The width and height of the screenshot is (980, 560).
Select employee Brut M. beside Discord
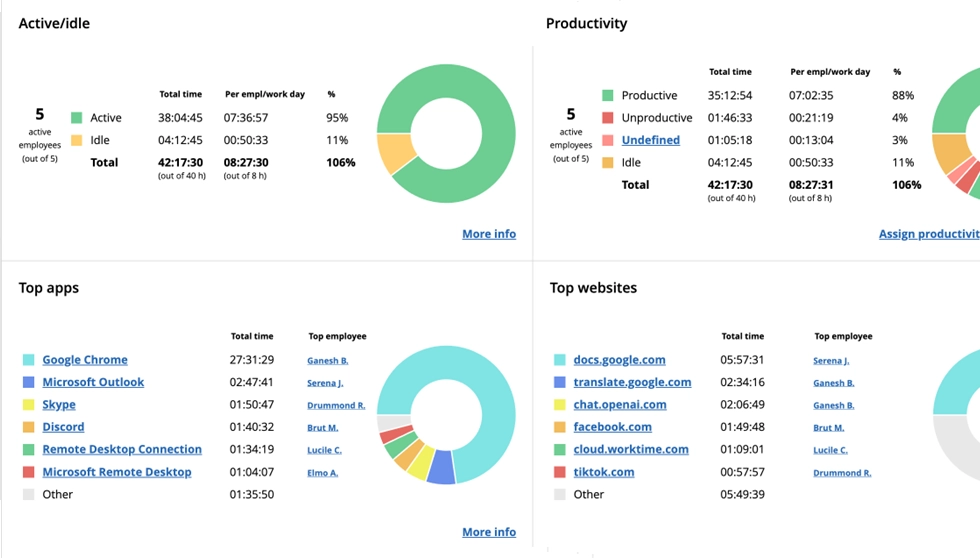coord(322,428)
